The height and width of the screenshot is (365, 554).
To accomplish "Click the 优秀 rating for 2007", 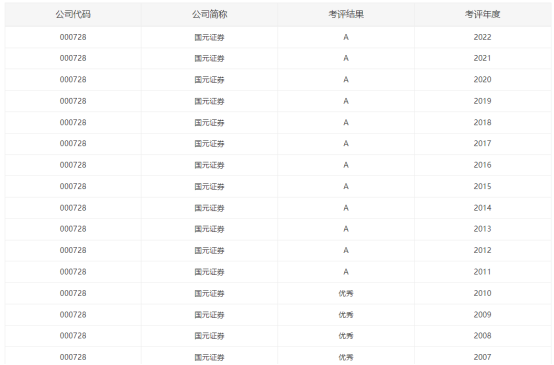I will pos(346,357).
